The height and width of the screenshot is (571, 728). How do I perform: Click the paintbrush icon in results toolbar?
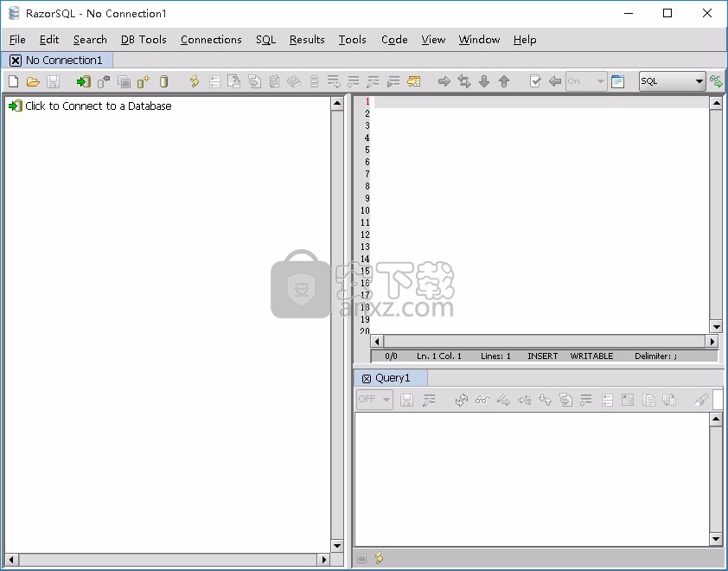click(701, 400)
